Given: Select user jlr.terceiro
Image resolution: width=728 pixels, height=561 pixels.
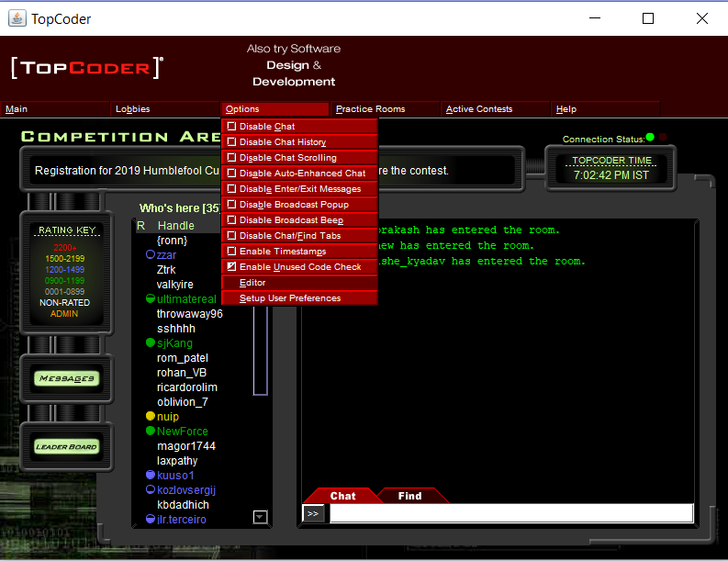Looking at the screenshot, I should [x=182, y=520].
